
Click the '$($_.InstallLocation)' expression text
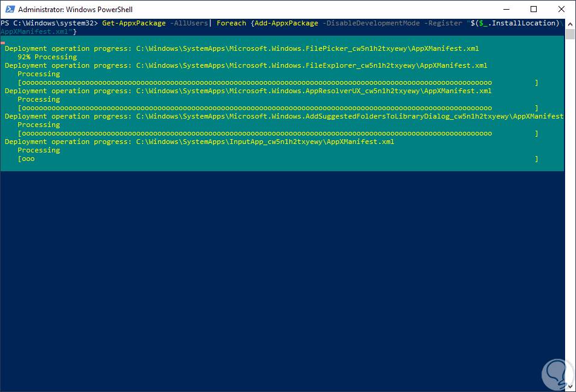coord(515,23)
